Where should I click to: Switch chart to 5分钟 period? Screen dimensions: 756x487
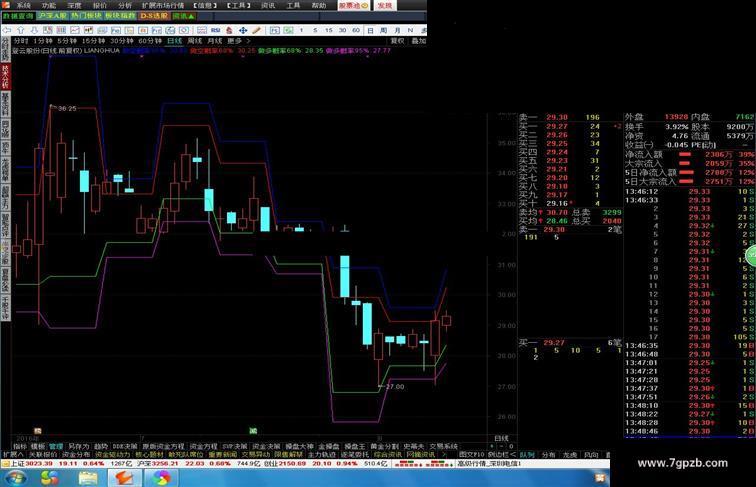67,41
